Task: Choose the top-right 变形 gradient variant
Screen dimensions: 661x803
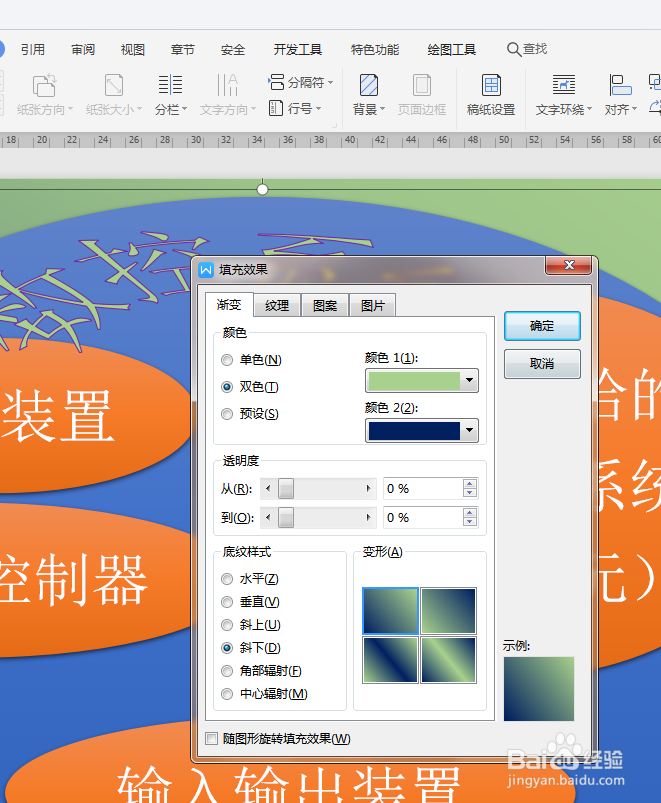Action: click(448, 611)
